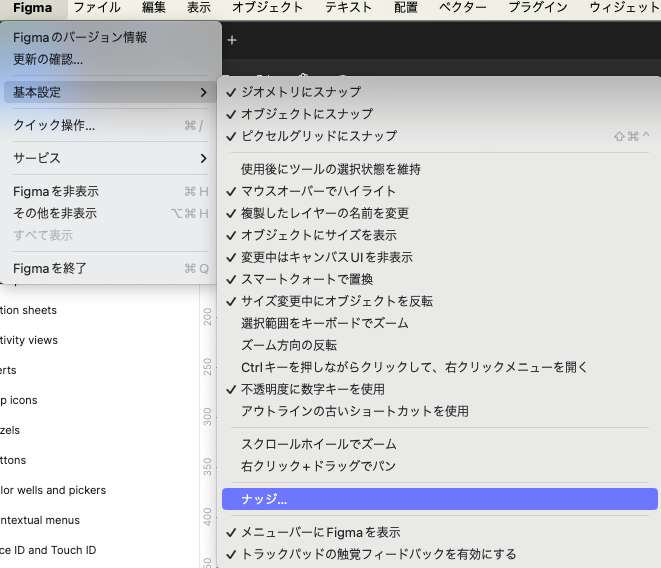Open the 編集 menu
661x568 pixels.
coord(154,8)
